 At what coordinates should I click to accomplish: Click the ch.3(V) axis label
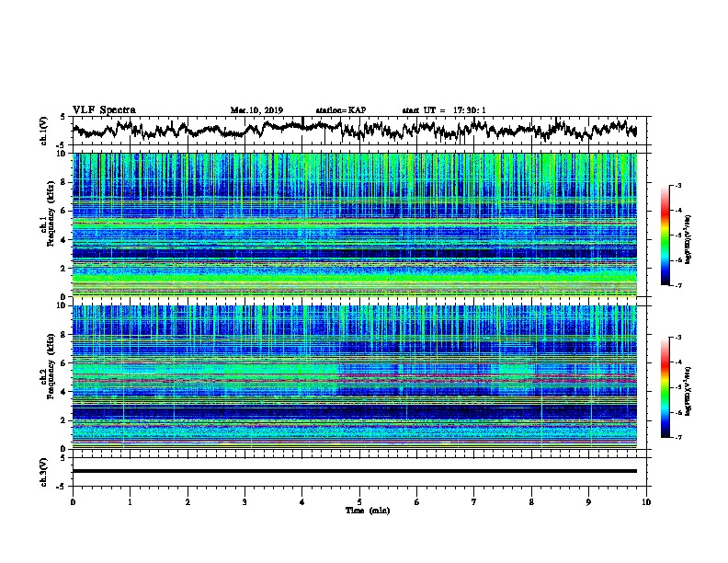tap(44, 473)
